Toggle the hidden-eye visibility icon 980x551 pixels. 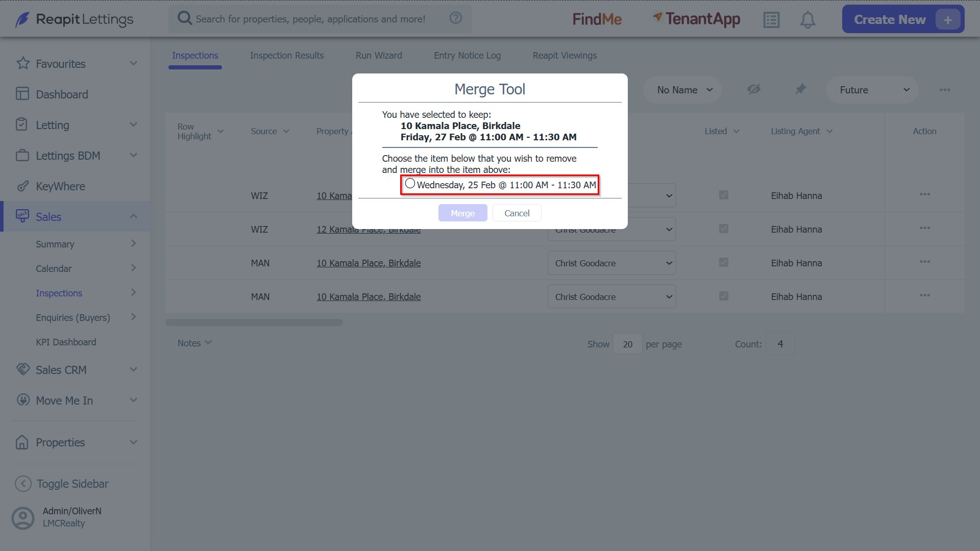click(x=754, y=89)
